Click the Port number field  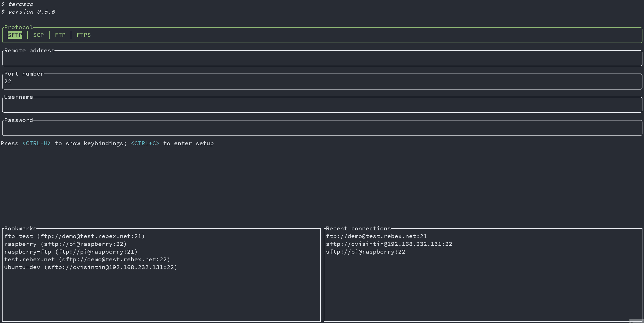coord(321,81)
